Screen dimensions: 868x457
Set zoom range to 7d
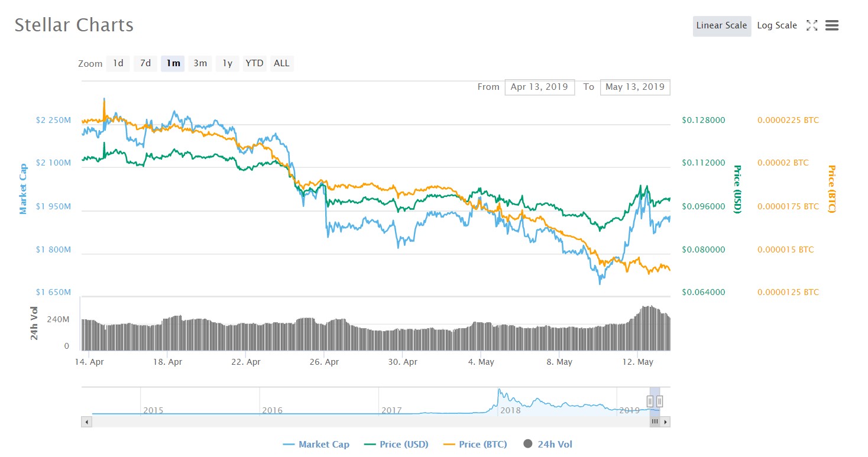pyautogui.click(x=145, y=63)
